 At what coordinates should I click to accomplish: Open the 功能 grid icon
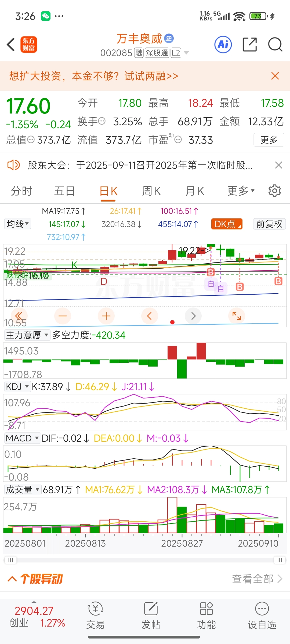[x=206, y=608]
